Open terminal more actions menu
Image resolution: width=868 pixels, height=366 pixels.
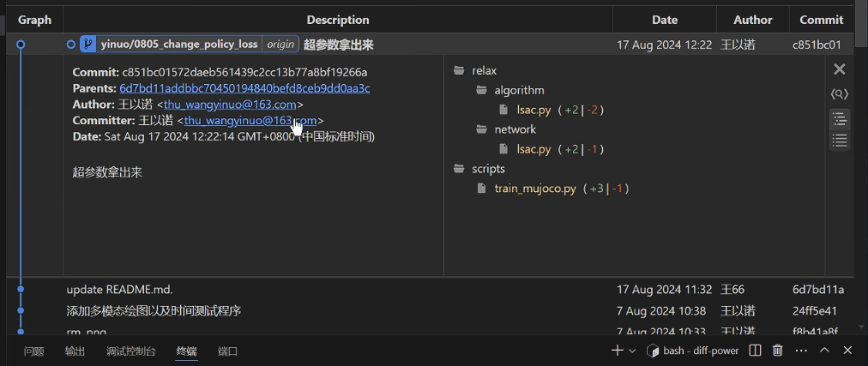pyautogui.click(x=801, y=350)
